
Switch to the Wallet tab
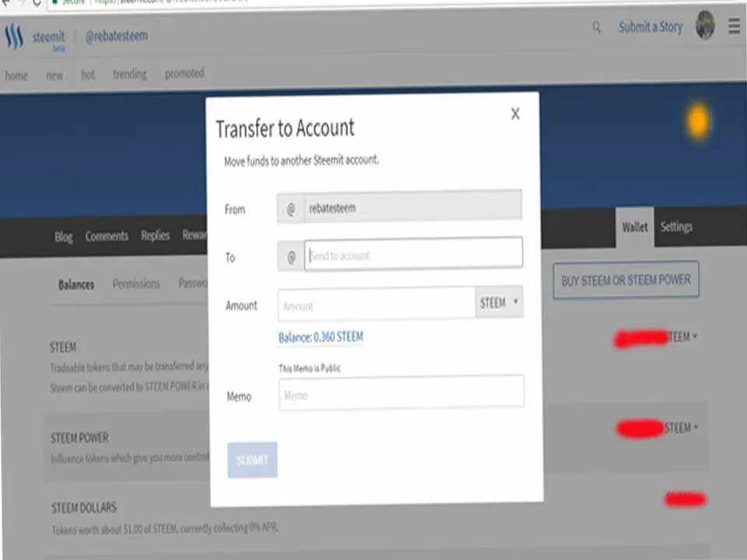pos(635,227)
